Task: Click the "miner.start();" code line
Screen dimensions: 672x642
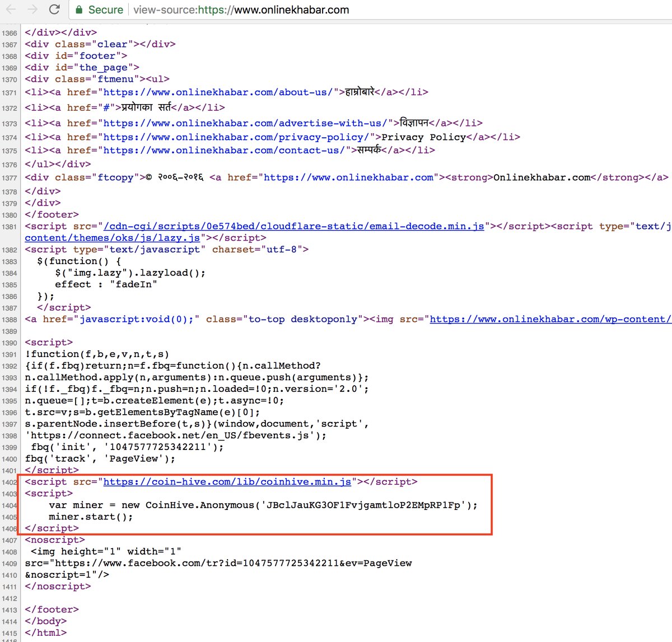Action: (91, 517)
